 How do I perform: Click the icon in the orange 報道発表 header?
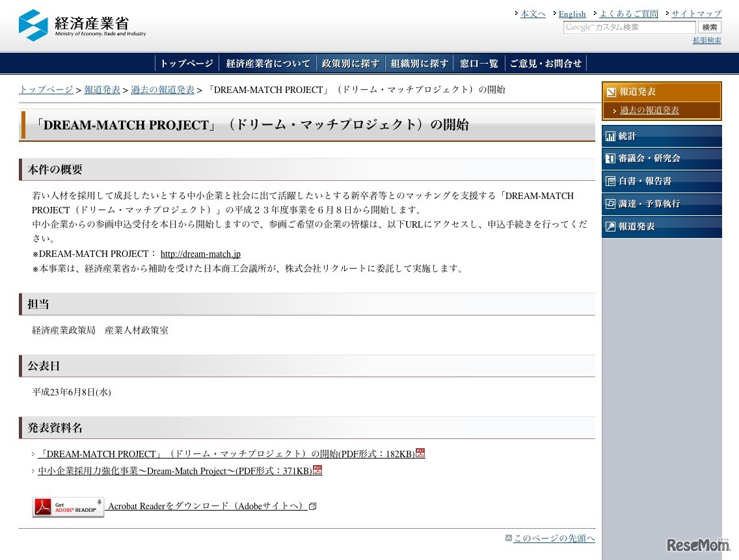(x=611, y=92)
